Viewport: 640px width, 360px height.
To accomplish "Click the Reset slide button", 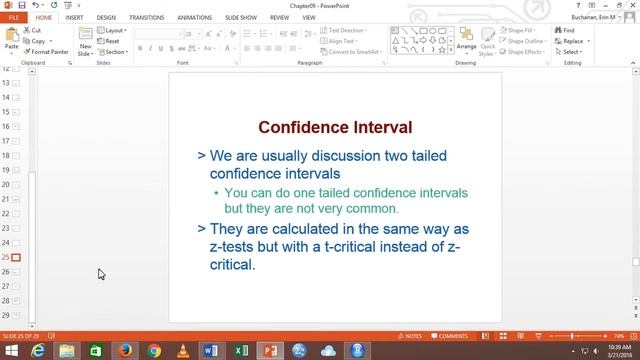I will coord(108,41).
